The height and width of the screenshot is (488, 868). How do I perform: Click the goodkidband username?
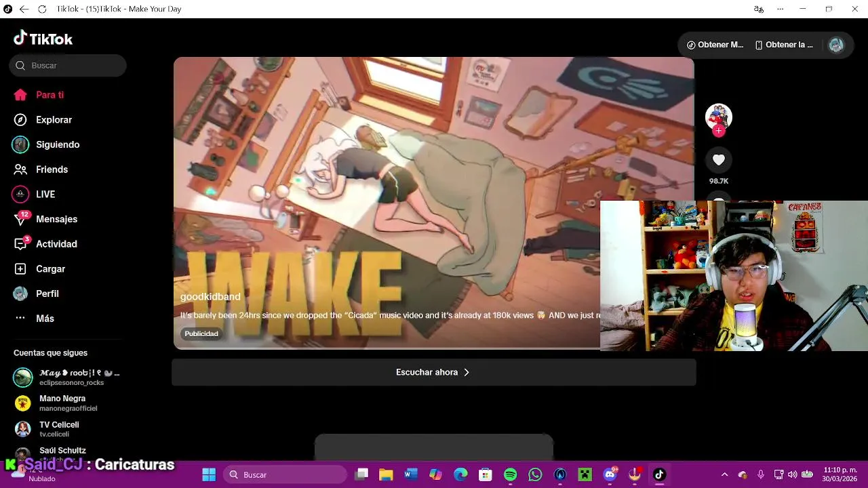coord(210,297)
